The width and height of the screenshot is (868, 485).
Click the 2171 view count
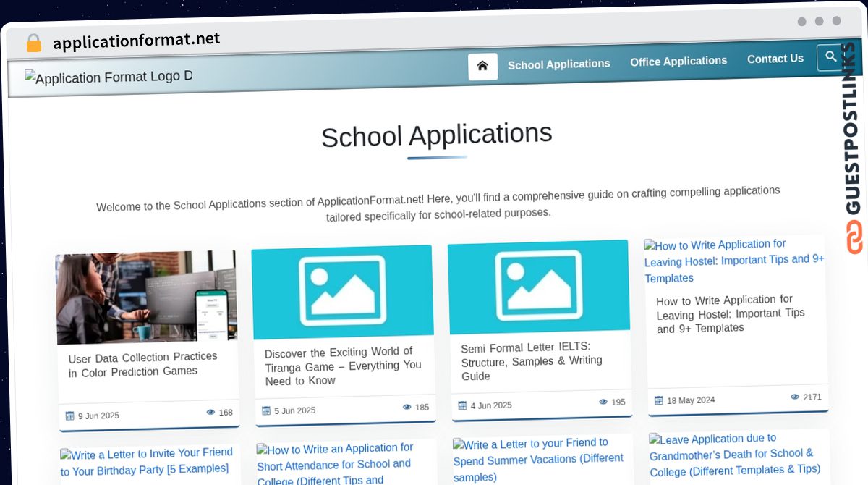[x=812, y=397]
